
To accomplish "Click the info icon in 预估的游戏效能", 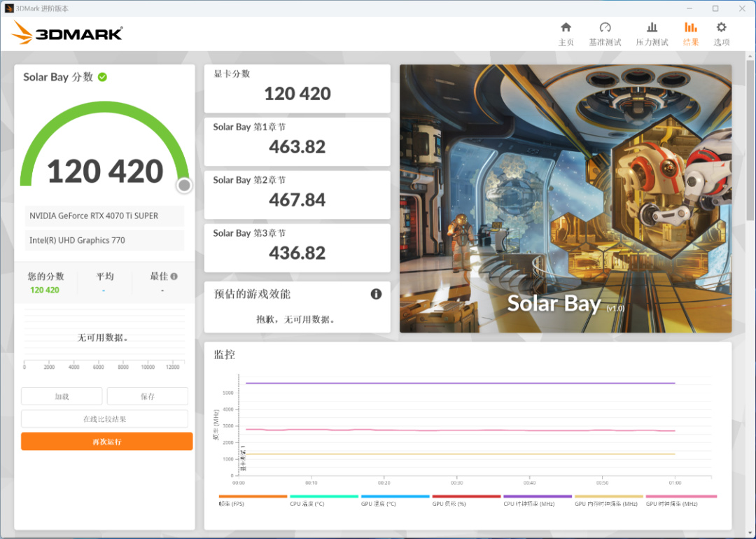I will point(376,294).
